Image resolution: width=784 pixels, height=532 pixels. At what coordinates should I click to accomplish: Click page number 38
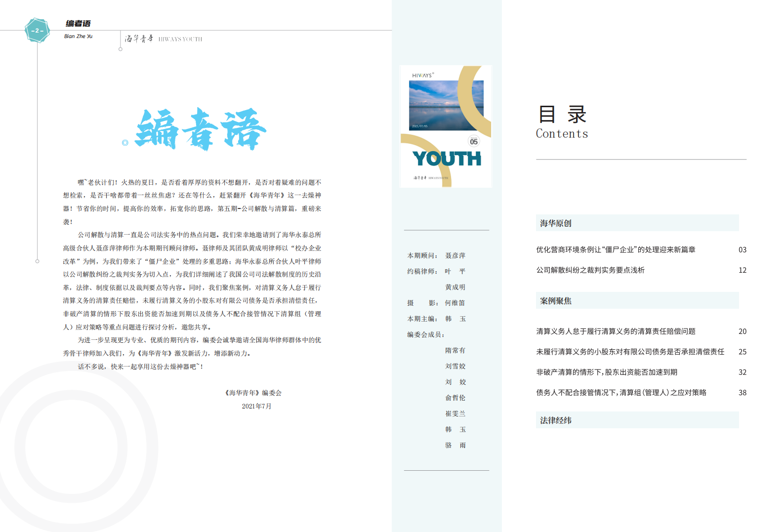(x=743, y=393)
